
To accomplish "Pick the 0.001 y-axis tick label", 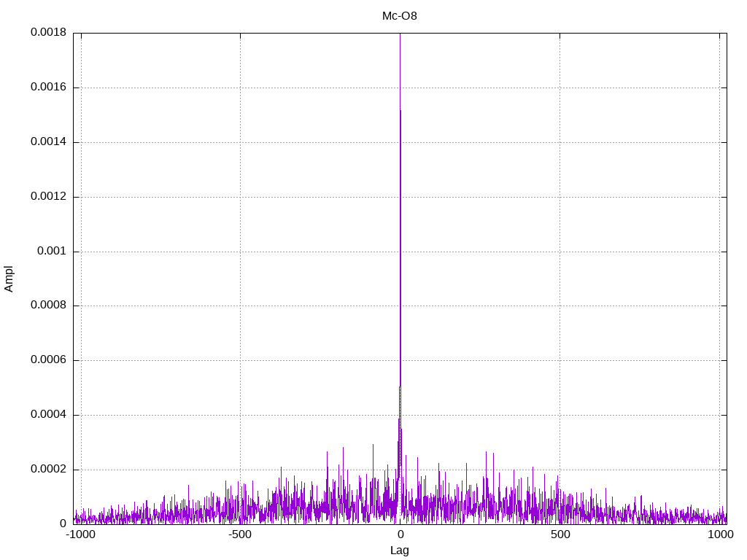I will [52, 251].
